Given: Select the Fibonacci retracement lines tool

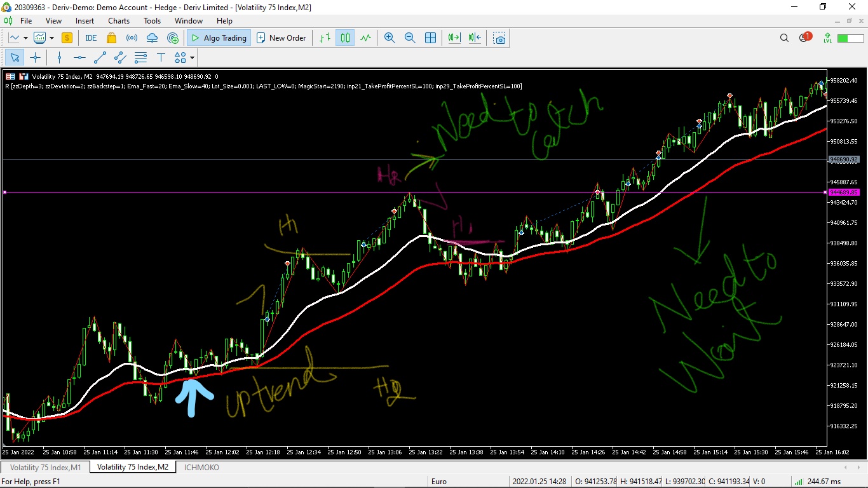Looking at the screenshot, I should coord(140,58).
